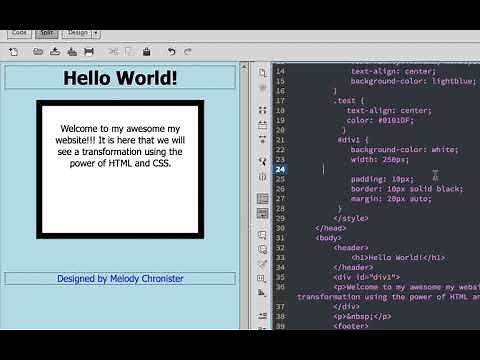Click the Apply Comment icon
The width and height of the screenshot is (480, 360).
coord(263,235)
